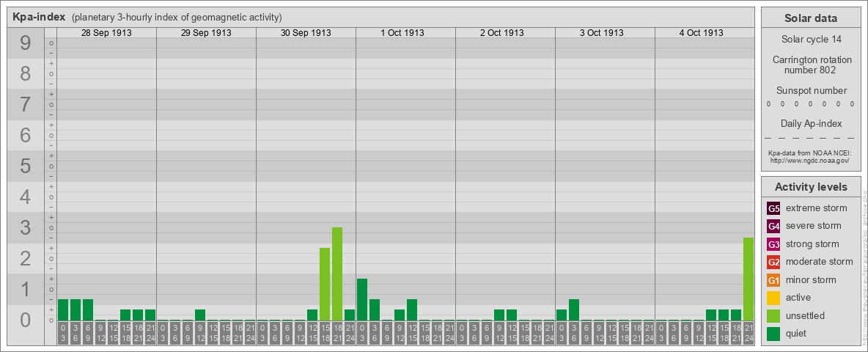868x352 pixels.
Task: Click the G3 strong storm legend swatch
Action: coord(773,244)
